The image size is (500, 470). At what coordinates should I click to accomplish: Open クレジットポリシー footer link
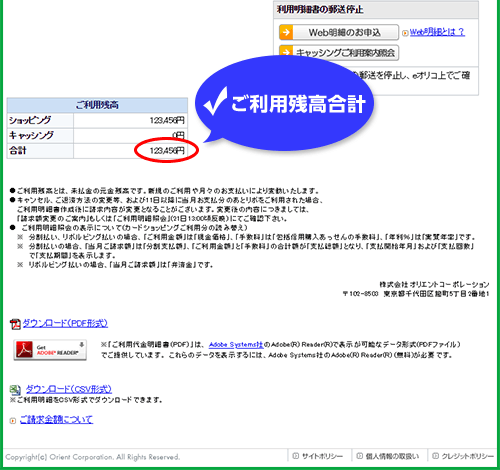pyautogui.click(x=468, y=456)
